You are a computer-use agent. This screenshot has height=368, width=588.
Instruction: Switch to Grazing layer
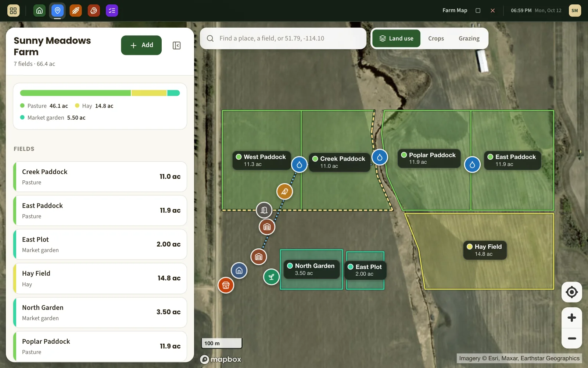pyautogui.click(x=469, y=38)
